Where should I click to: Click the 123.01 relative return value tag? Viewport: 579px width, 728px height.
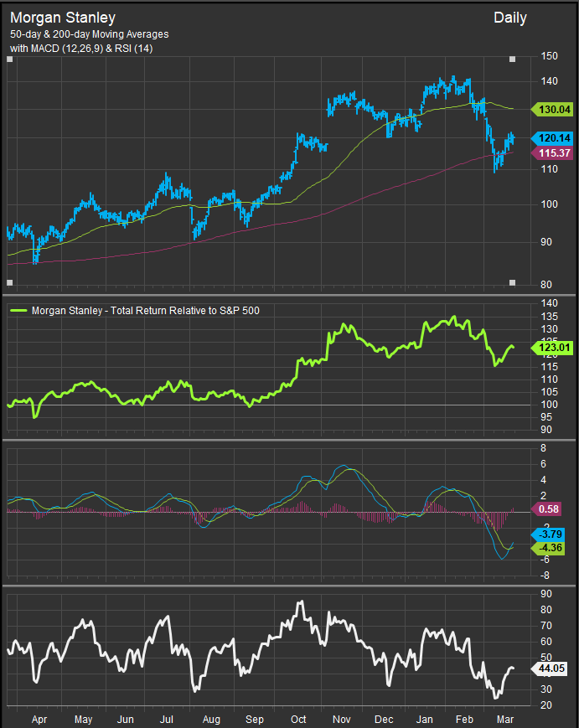click(x=552, y=348)
